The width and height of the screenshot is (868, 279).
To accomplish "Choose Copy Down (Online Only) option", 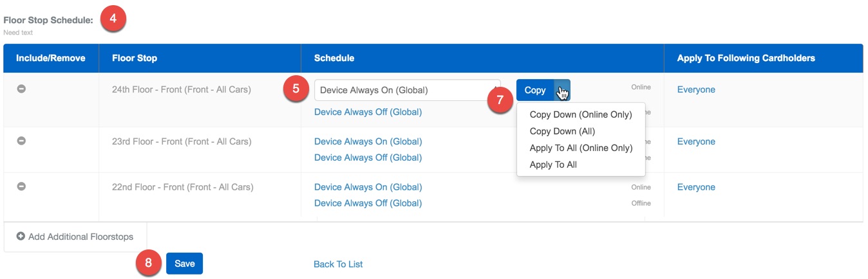I will coord(580,114).
